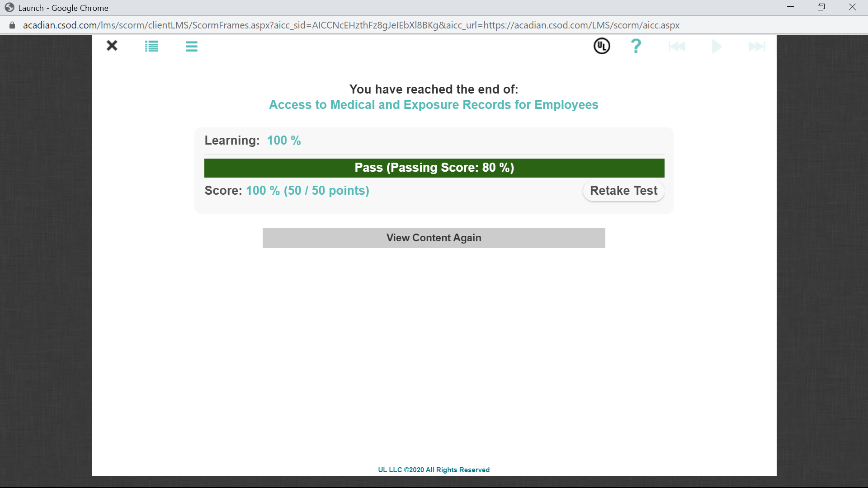Click the Retake Test button
This screenshot has height=488, width=868.
pos(623,191)
